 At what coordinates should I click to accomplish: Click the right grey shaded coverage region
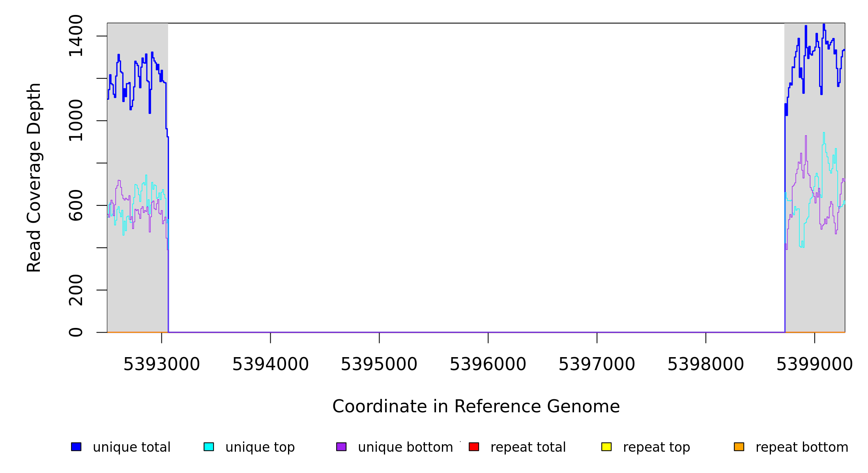pos(815,284)
